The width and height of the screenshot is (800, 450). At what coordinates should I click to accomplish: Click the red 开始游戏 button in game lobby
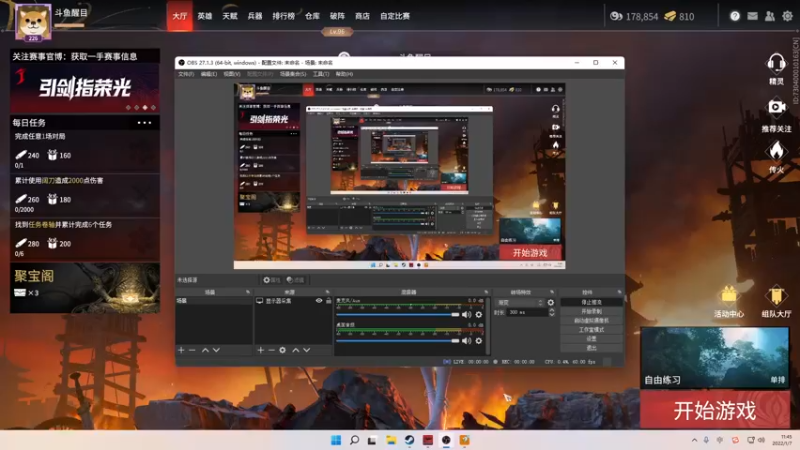[x=715, y=410]
